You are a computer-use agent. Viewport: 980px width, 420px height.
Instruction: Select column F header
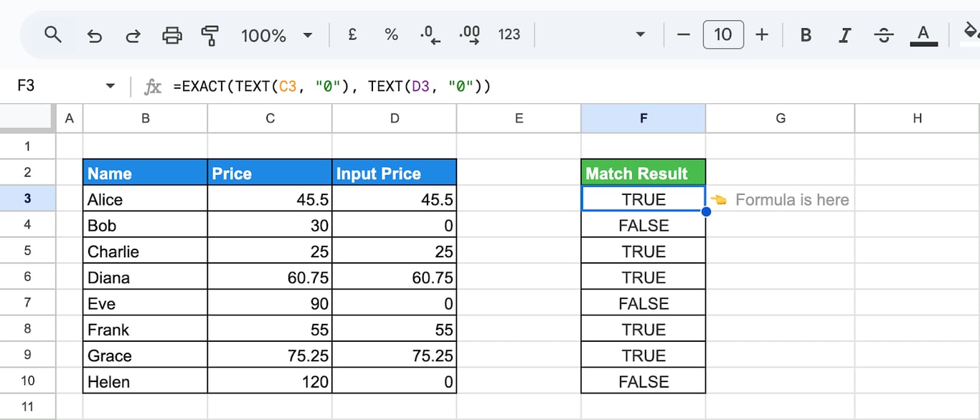click(644, 118)
